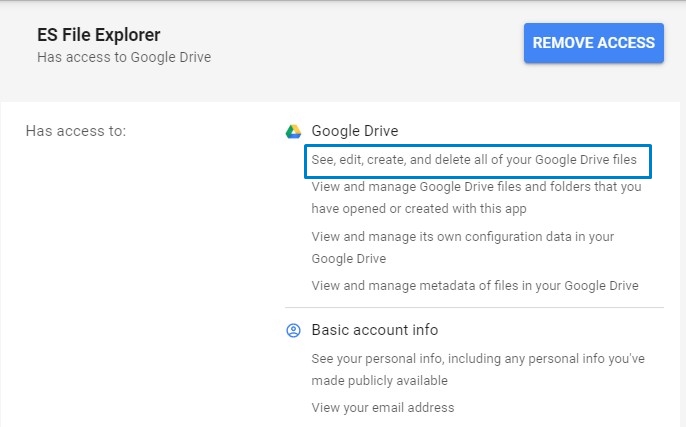The height and width of the screenshot is (427, 686).
Task: Click the View and manage metadata permission
Action: pyautogui.click(x=475, y=286)
